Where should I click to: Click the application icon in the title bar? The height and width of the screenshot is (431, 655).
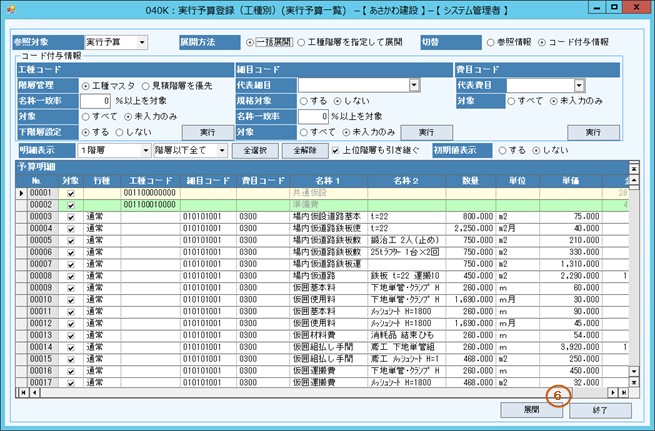(x=12, y=10)
